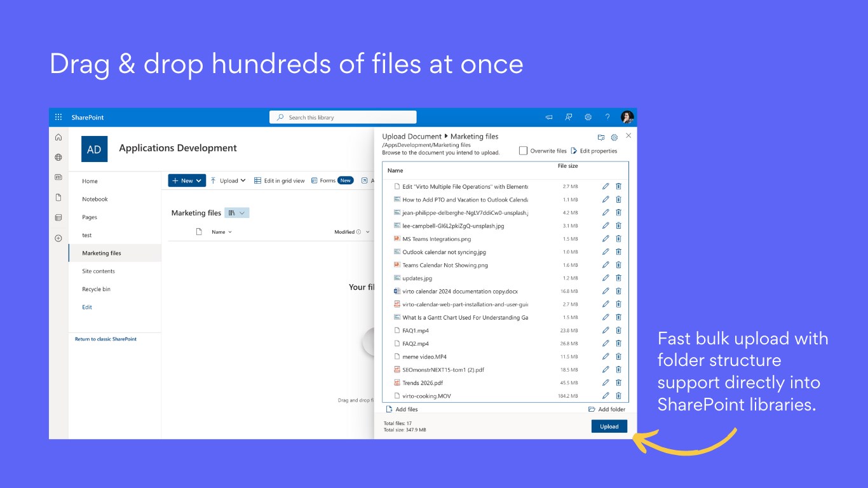Remove virto-cooking.MOV from upload list
This screenshot has height=488, width=868.
pyautogui.click(x=618, y=396)
